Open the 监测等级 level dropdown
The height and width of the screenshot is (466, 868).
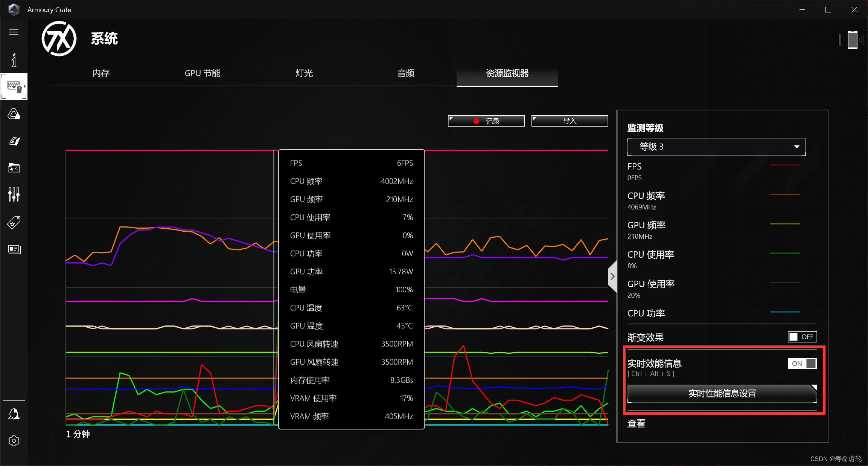click(x=716, y=147)
